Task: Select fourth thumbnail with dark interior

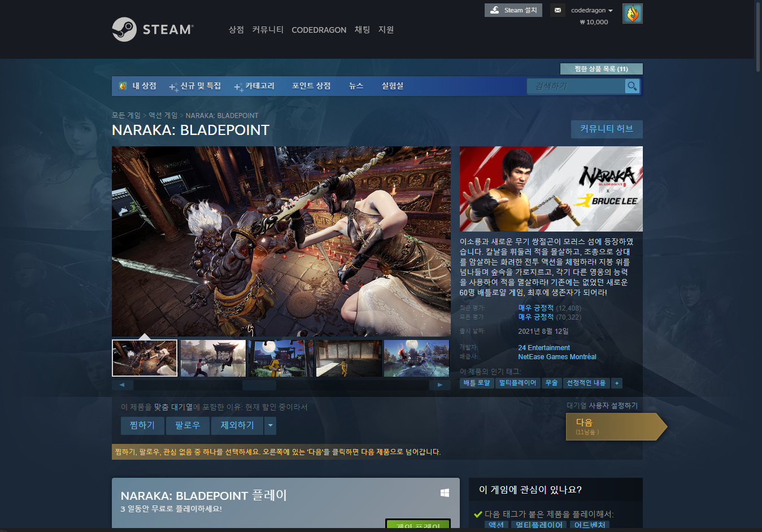Action: point(349,358)
